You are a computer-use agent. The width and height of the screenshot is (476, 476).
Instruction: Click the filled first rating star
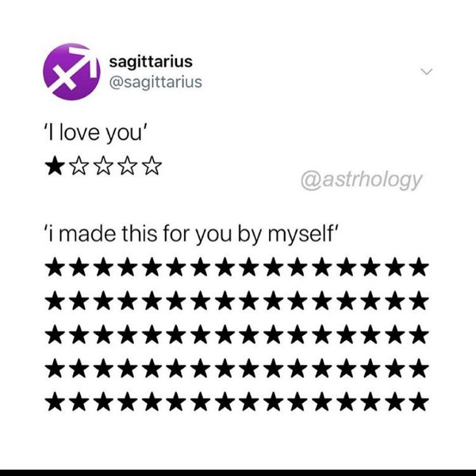click(55, 166)
